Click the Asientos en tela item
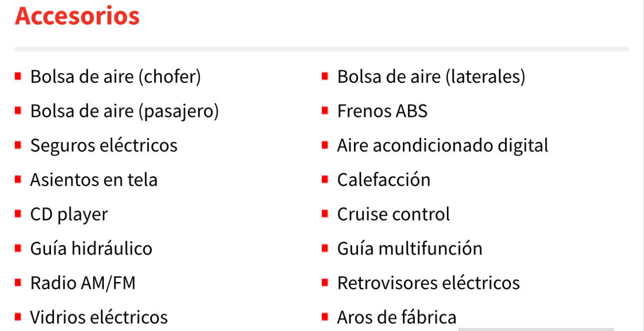The width and height of the screenshot is (644, 331). click(x=94, y=180)
